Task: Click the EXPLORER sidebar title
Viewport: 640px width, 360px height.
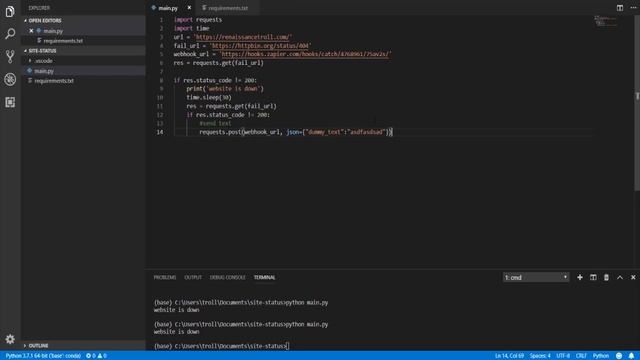Action: [39, 8]
